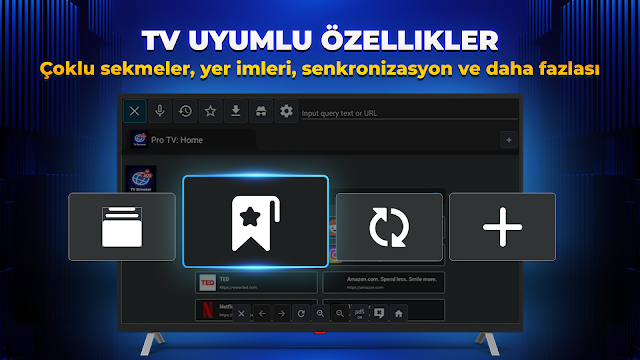Select the highlighted bookmarks feature card
The width and height of the screenshot is (640, 360).
256,222
